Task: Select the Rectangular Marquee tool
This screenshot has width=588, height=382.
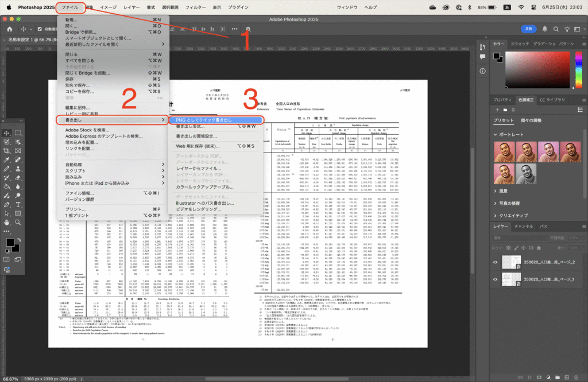Action: (18, 133)
